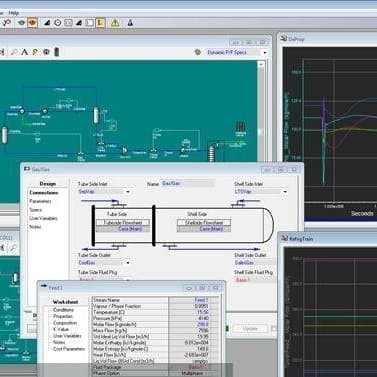Viewport: 377px width, 377px height.
Task: Click the blank white square toolbar icon
Action: tap(90, 23)
